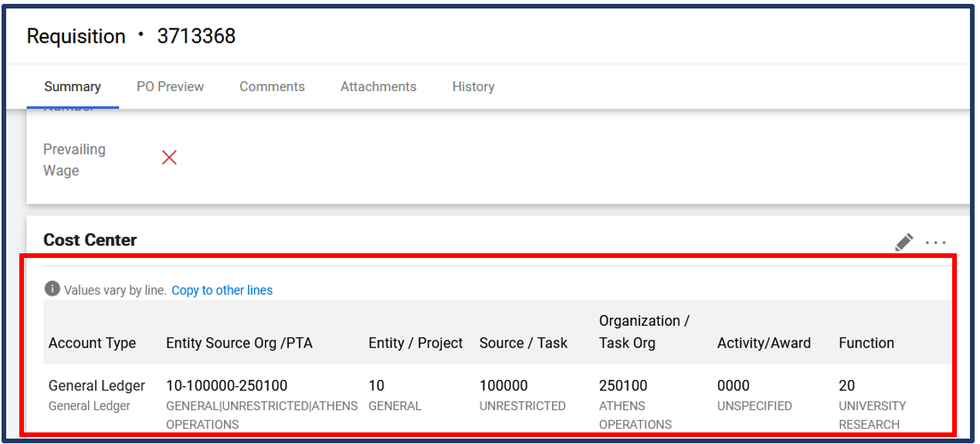The width and height of the screenshot is (980, 444).
Task: Click the Source / Task column header
Action: click(523, 344)
